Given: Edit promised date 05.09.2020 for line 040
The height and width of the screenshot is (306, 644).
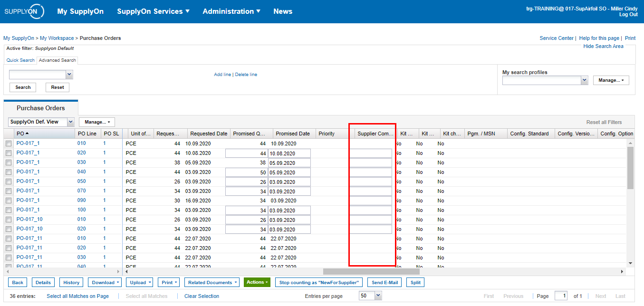Looking at the screenshot, I should 289,172.
